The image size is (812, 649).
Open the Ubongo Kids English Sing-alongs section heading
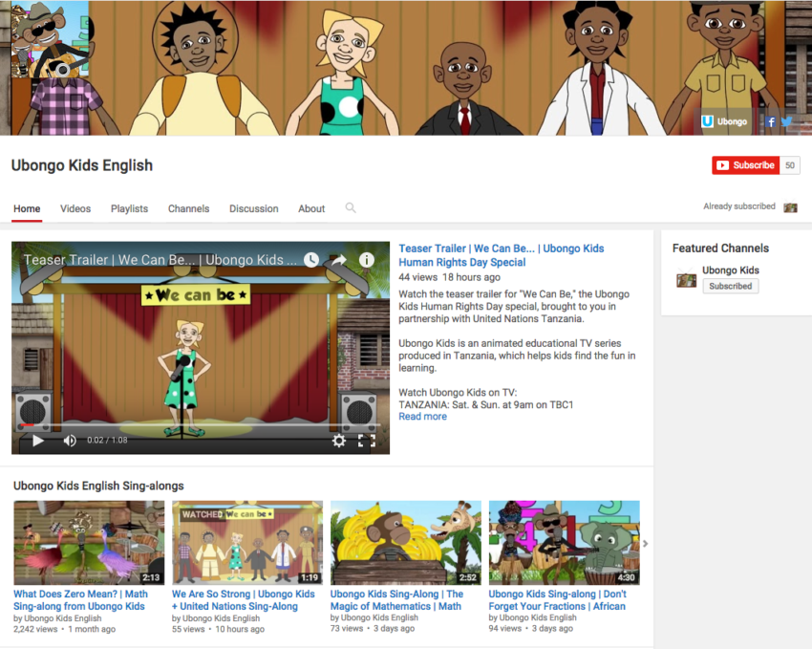click(x=98, y=486)
